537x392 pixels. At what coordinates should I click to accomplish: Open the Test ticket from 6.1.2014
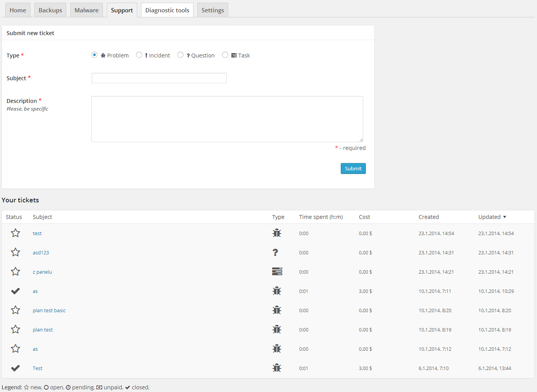[x=37, y=368]
